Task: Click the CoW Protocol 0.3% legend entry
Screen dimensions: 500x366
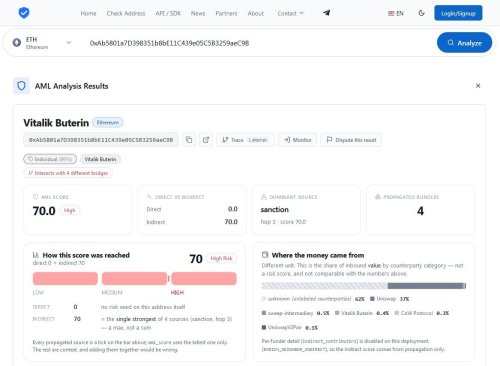Action: 422,313
